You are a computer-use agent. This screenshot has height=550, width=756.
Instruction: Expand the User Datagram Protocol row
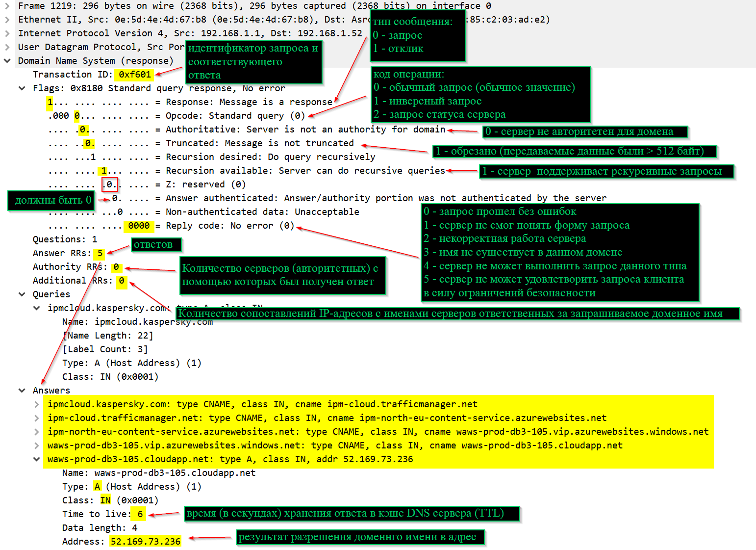tap(7, 47)
